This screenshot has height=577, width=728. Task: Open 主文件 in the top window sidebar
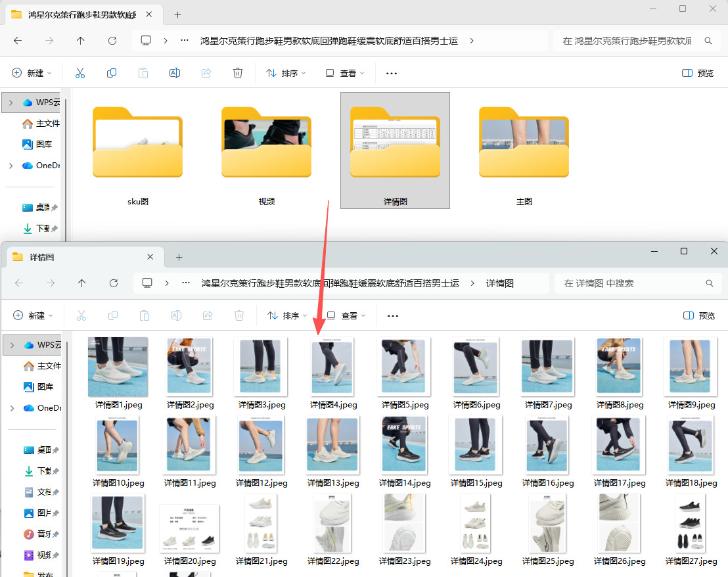41,123
